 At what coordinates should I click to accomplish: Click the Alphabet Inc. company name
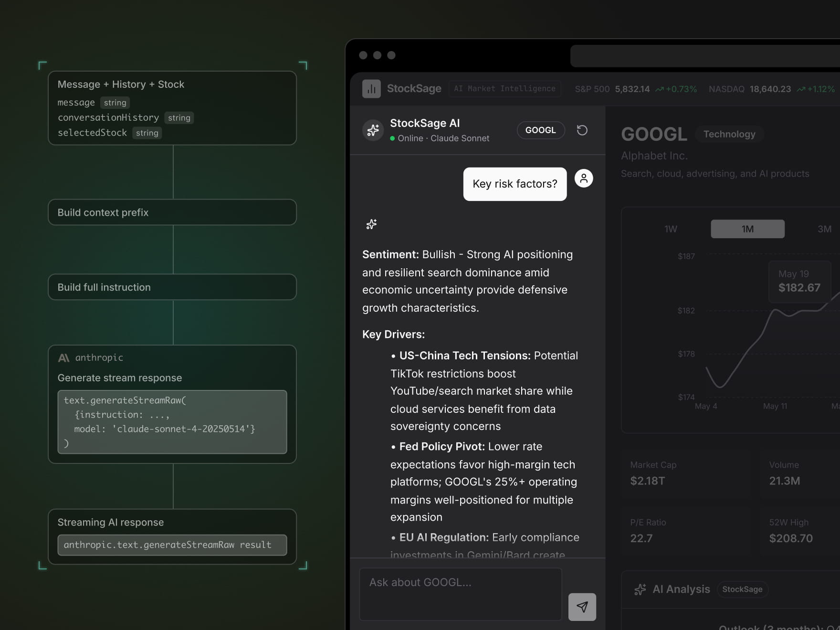pyautogui.click(x=654, y=156)
